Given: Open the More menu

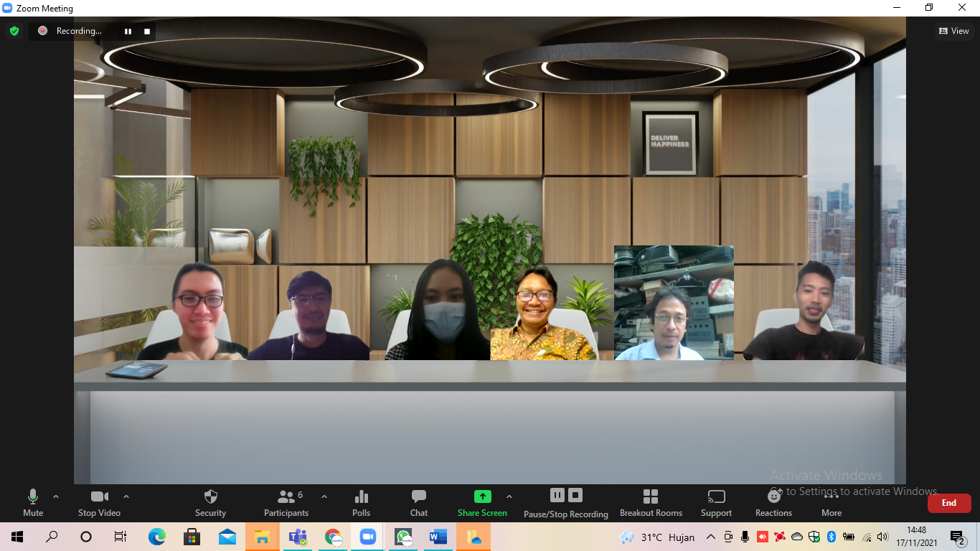Looking at the screenshot, I should 831,501.
